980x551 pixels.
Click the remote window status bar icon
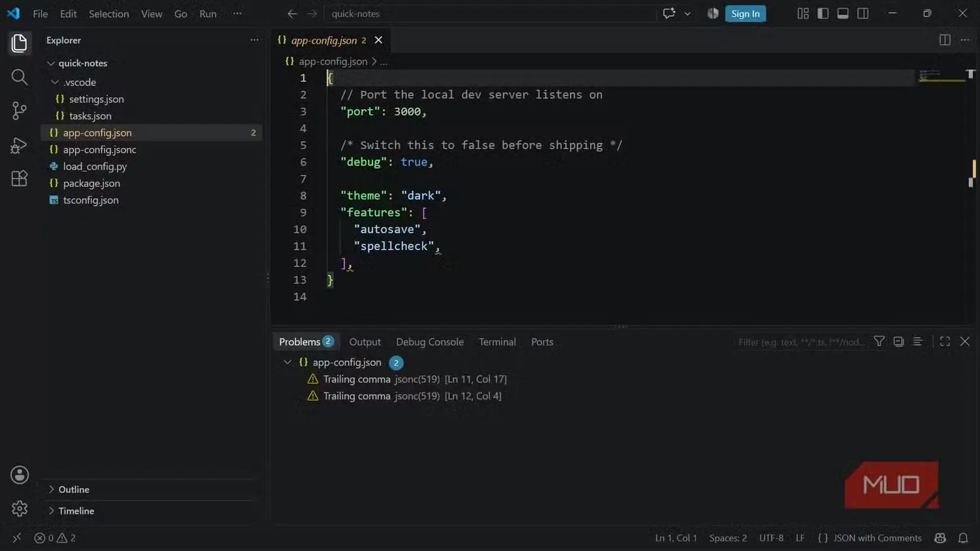click(17, 538)
